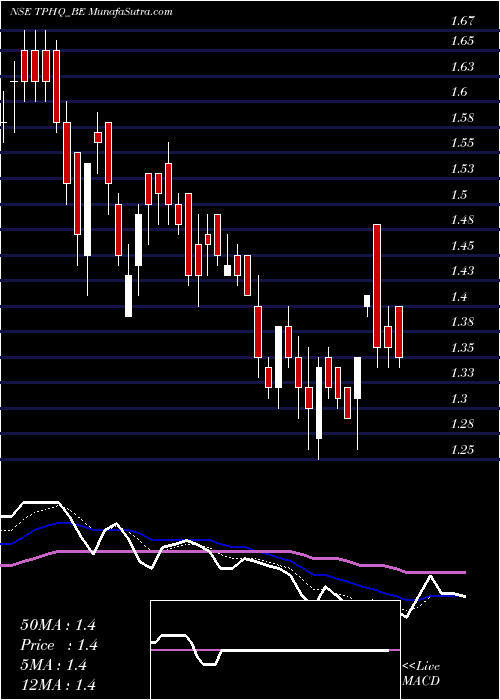Click the 1.25 price axis label
This screenshot has width=500, height=700.
(462, 450)
